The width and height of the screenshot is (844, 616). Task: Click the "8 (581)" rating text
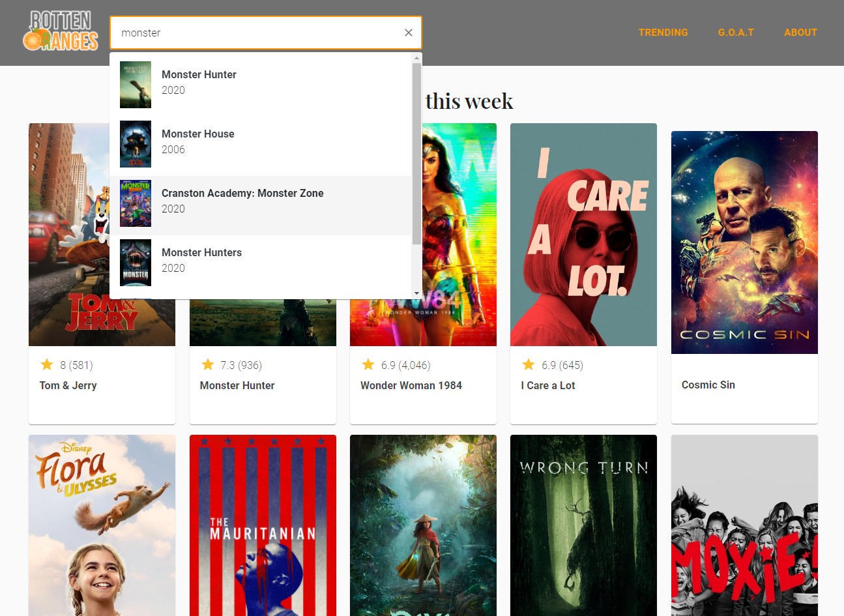76,365
